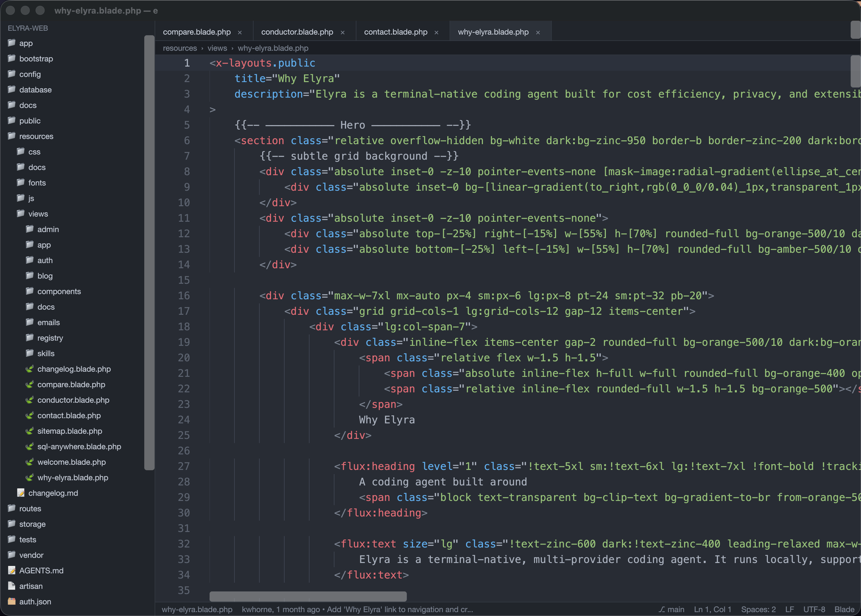Click the database folder icon

pos(12,90)
